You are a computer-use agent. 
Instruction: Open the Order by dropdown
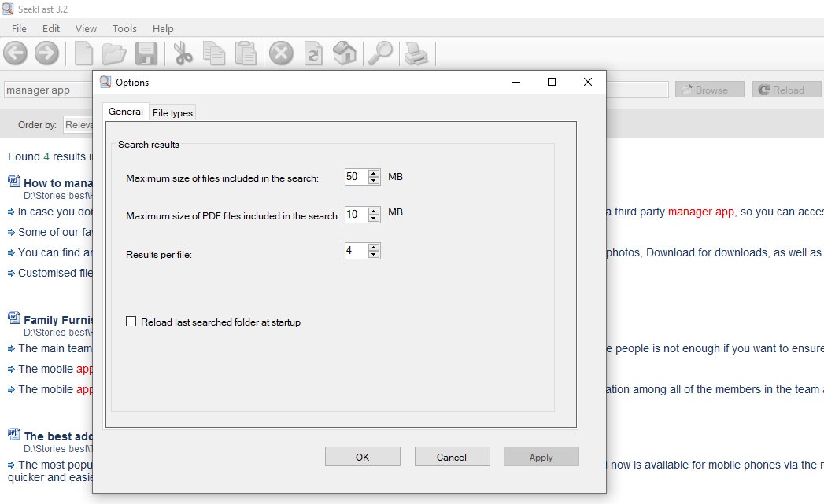(x=78, y=125)
